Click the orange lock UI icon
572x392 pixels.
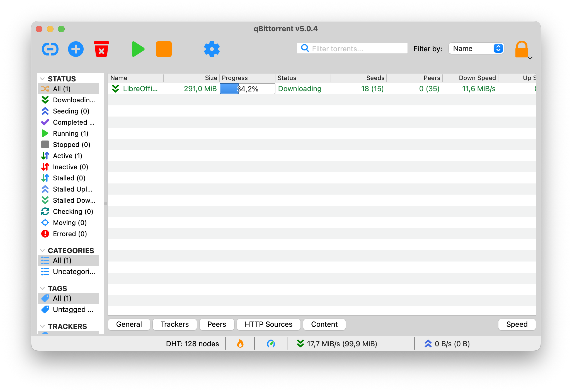522,49
